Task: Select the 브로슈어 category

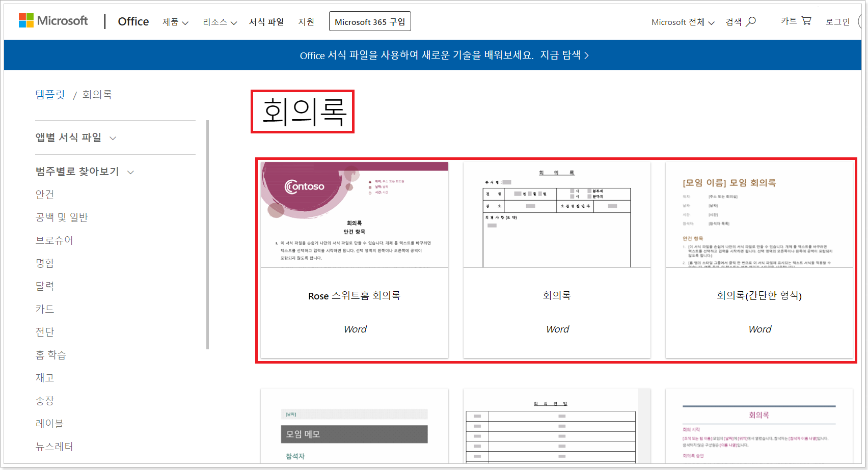Action: pyautogui.click(x=54, y=240)
